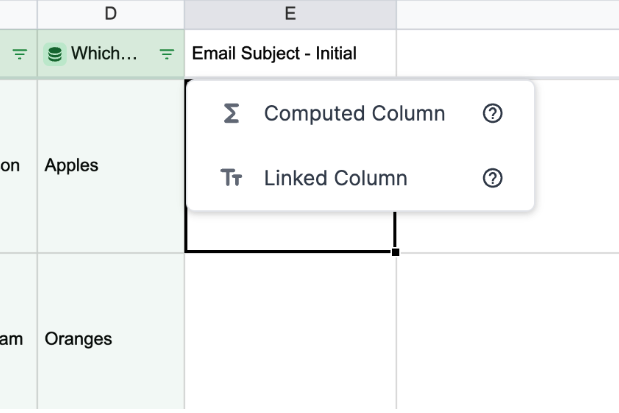Viewport: 619px width, 413px height.
Task: Open help for Computed Column
Action: tap(492, 113)
